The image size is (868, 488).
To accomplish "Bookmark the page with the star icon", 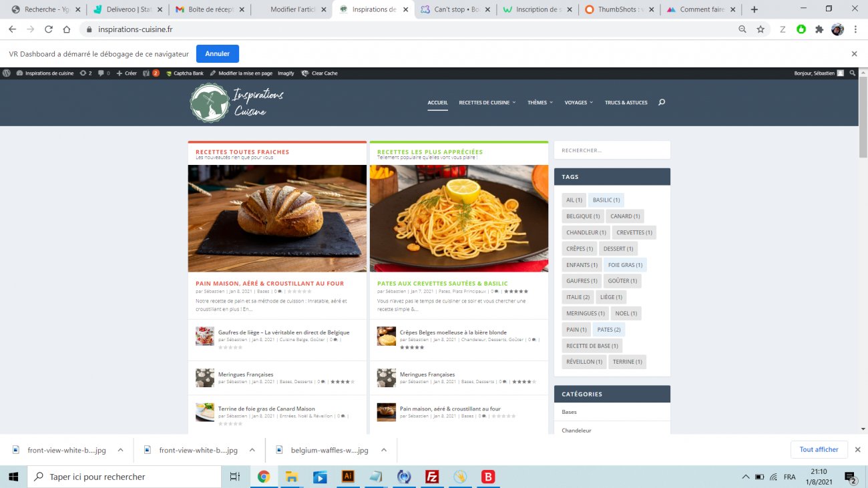I will 761,29.
